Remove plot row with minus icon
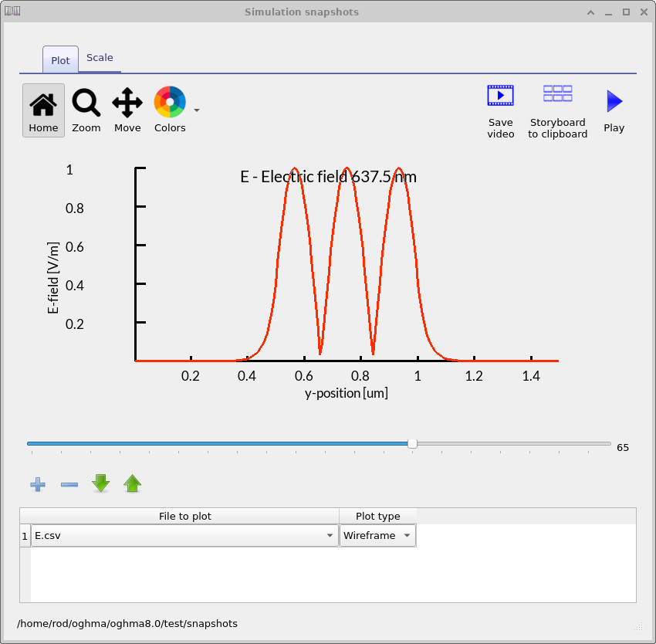This screenshot has height=644, width=656. point(69,484)
